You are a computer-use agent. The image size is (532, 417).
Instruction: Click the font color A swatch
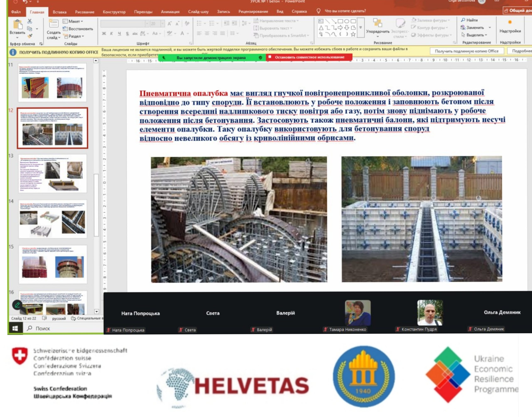point(182,34)
